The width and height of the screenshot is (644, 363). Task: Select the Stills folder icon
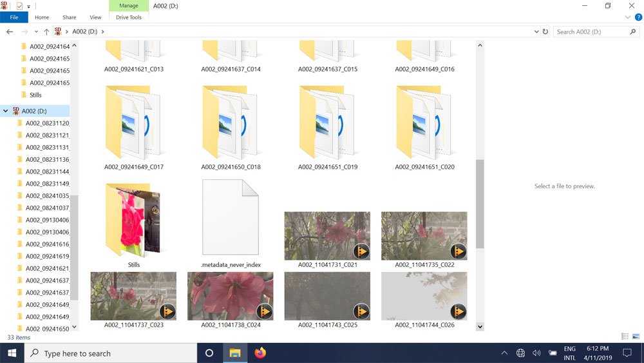tap(133, 220)
